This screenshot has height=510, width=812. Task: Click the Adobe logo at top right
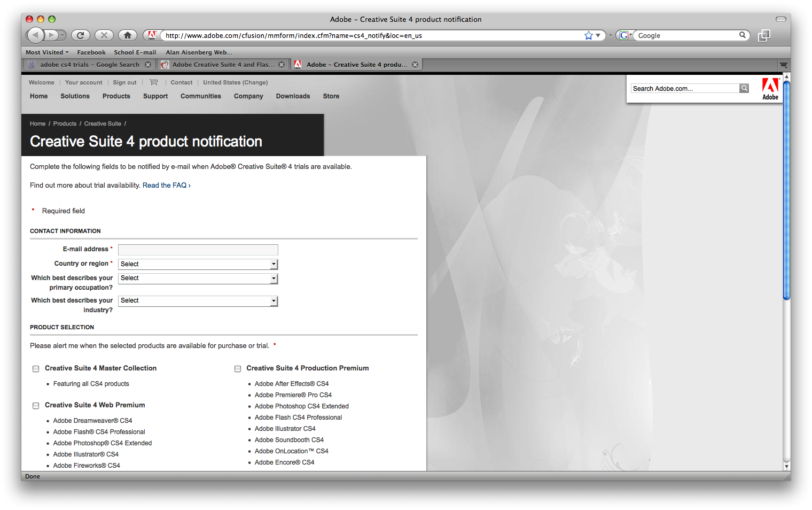pos(770,89)
